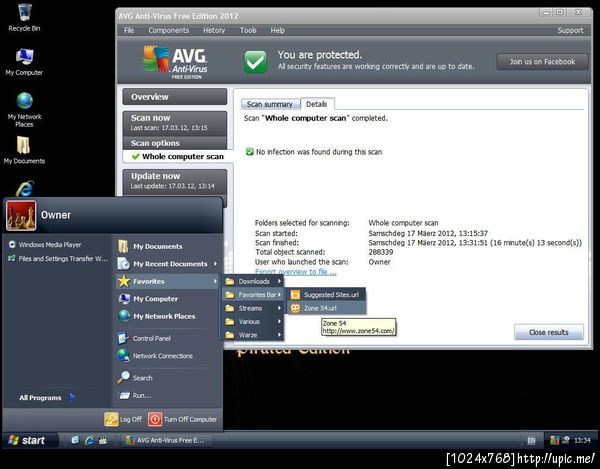
Task: Expand the Warze favorites folder
Action: point(253,335)
